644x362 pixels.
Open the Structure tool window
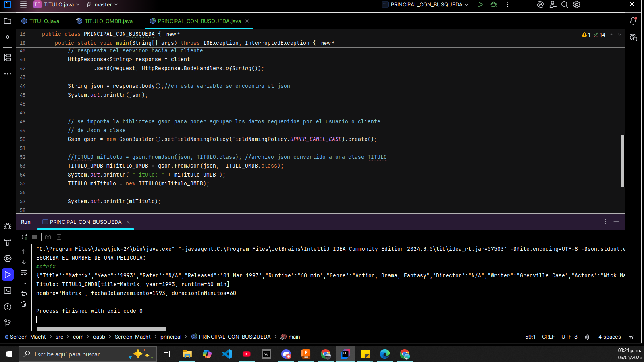click(7, 58)
